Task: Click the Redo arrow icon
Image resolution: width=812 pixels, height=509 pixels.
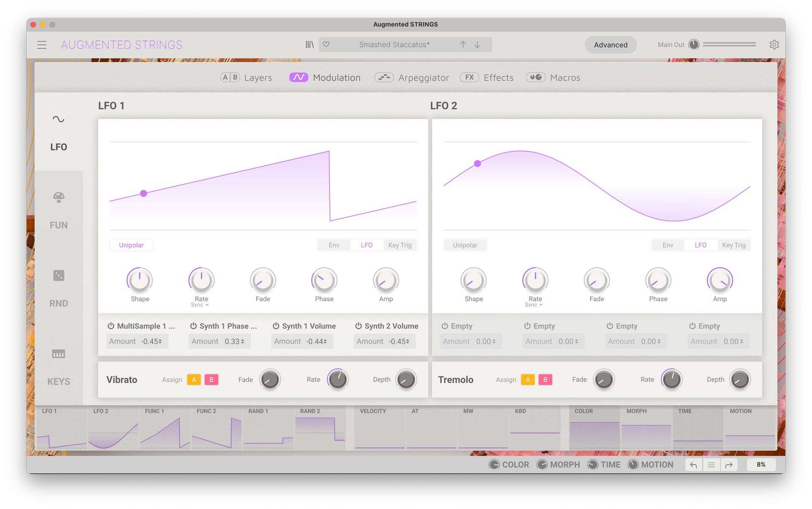Action: [x=729, y=465]
